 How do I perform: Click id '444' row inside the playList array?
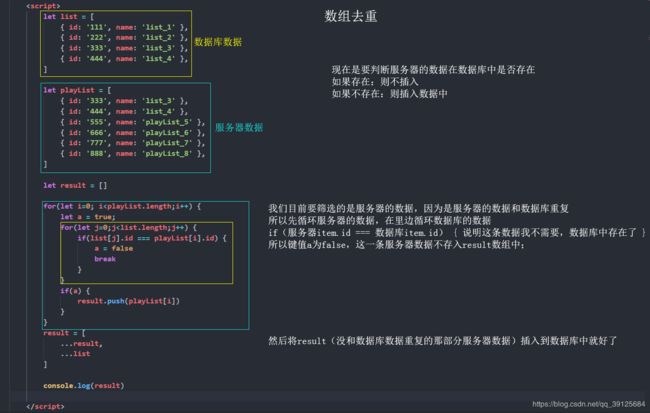point(124,112)
